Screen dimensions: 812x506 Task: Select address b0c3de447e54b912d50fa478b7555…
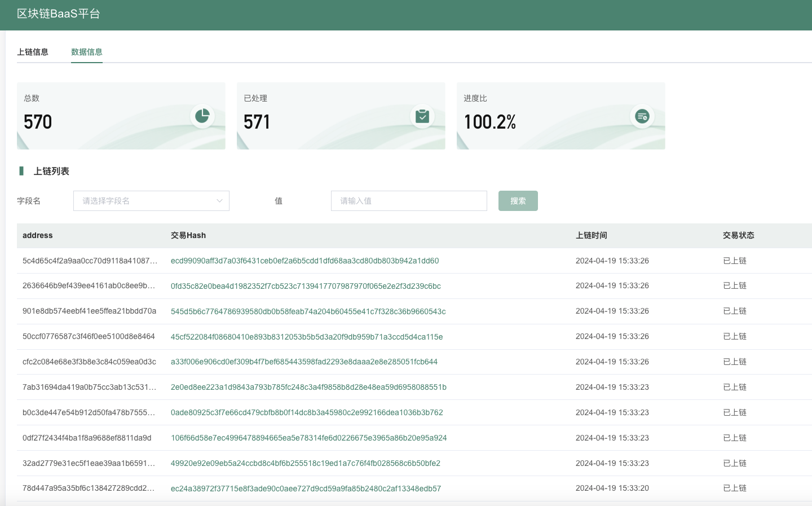89,412
